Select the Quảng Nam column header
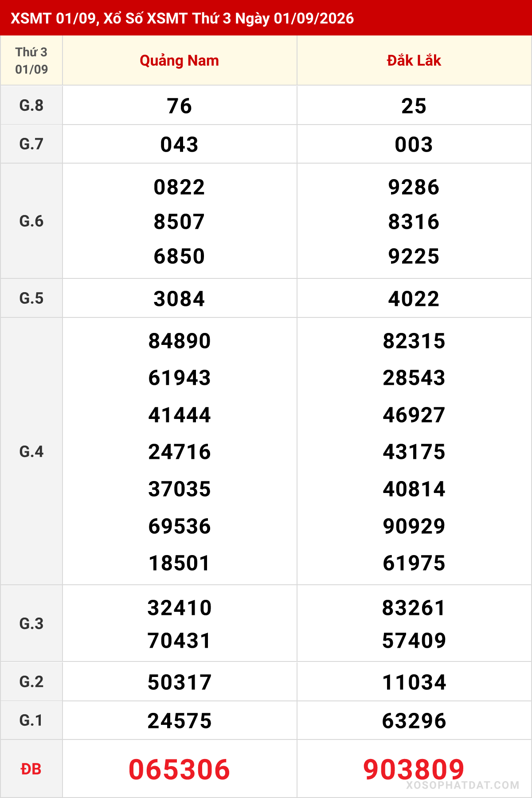The width and height of the screenshot is (532, 798). (x=180, y=60)
